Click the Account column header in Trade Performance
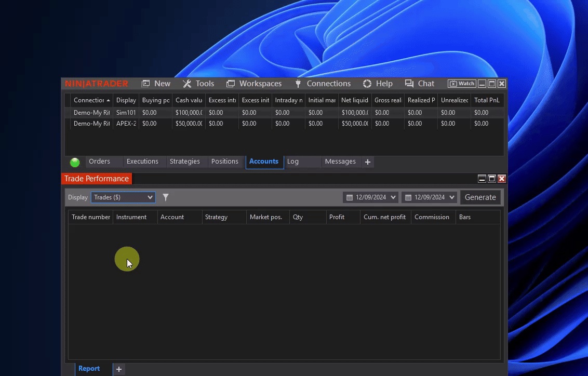 pos(180,217)
